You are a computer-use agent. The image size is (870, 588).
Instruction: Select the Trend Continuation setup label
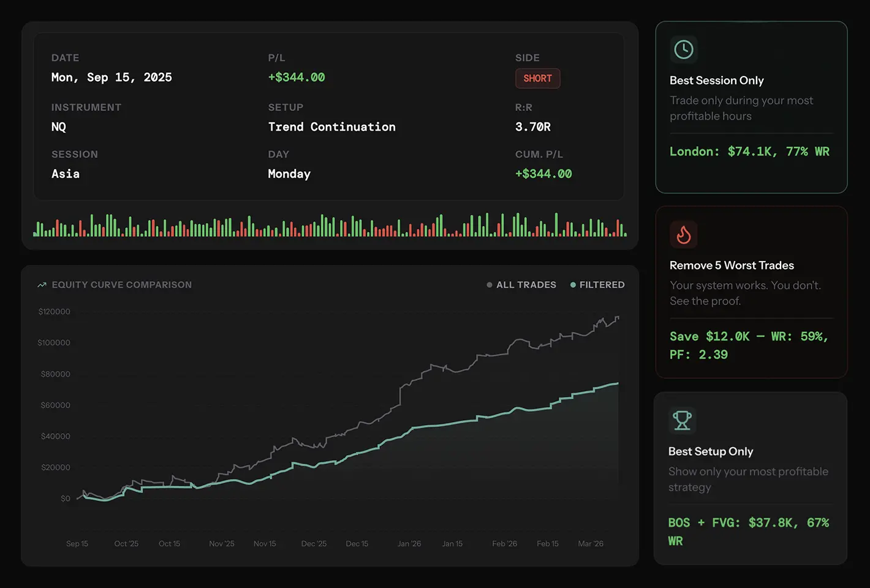pyautogui.click(x=331, y=127)
